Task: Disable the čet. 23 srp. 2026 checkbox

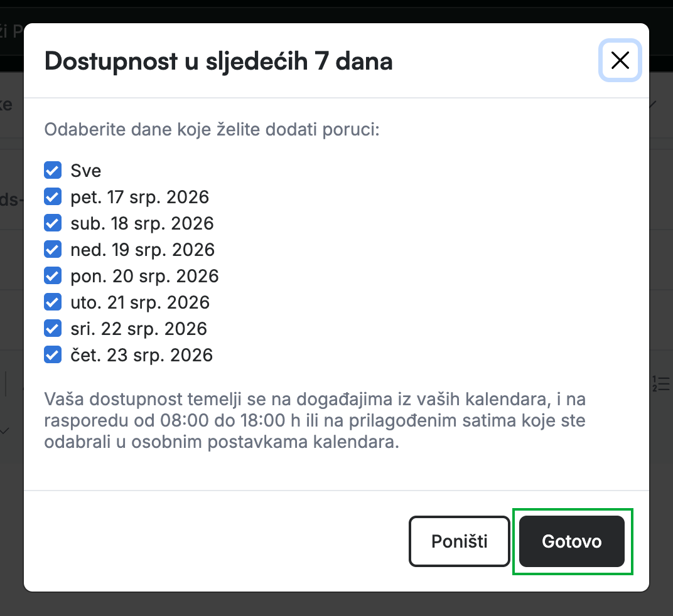Action: point(53,355)
